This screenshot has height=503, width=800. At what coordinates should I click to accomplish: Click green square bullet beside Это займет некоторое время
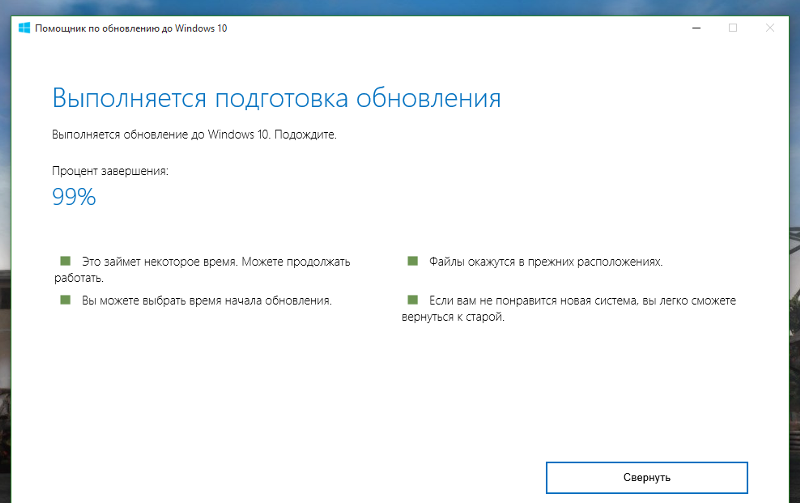coord(65,261)
